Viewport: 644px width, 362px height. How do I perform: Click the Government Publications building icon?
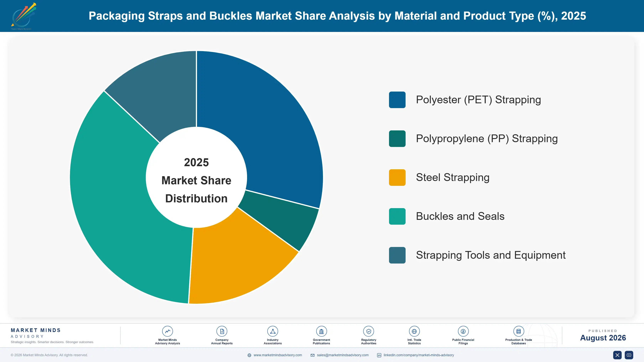click(321, 331)
